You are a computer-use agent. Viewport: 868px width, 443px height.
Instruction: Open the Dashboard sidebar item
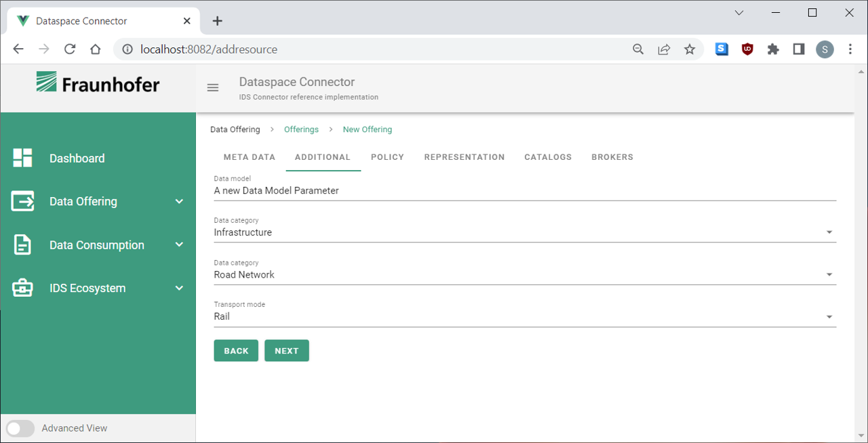(98, 158)
